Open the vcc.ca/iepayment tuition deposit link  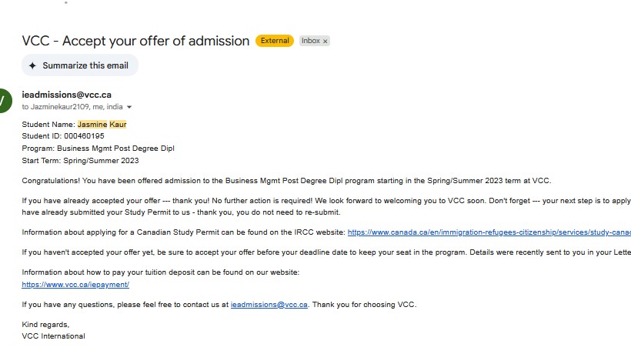click(x=75, y=285)
